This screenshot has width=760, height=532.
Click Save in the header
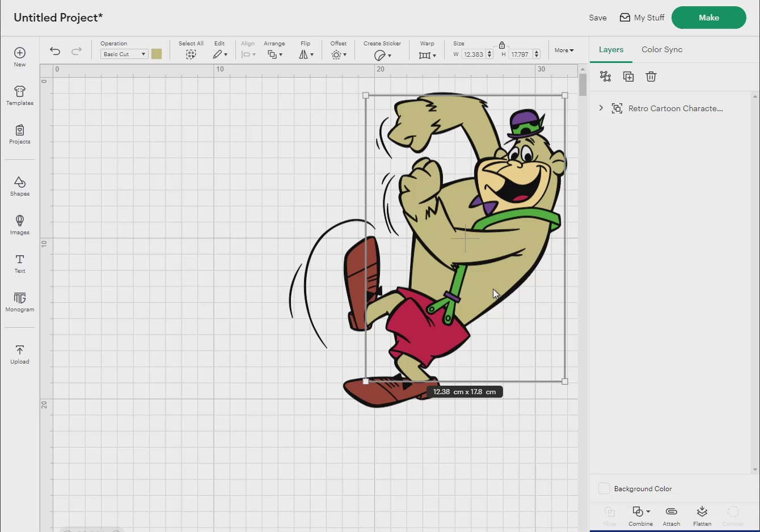(x=598, y=18)
